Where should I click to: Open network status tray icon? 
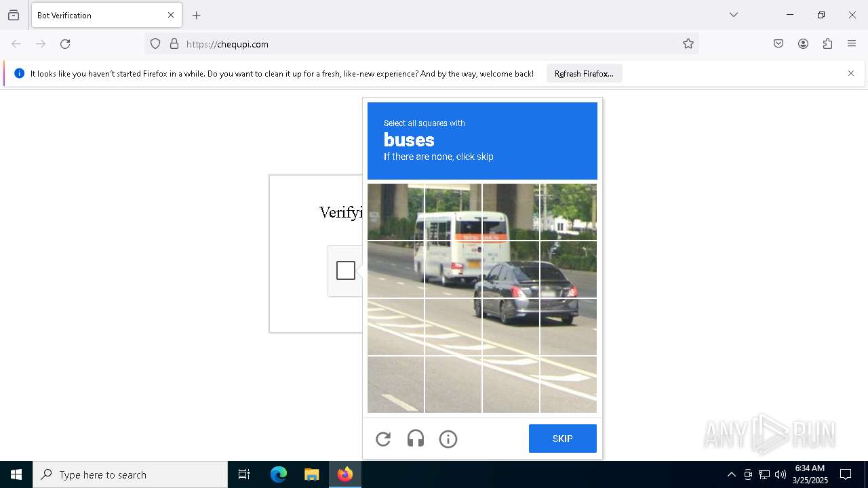click(764, 474)
